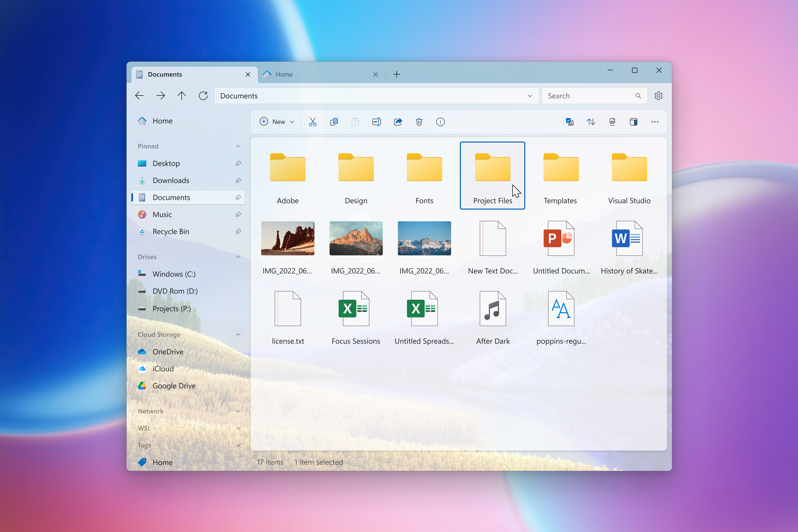Unpin Desktop from the Pinned section
This screenshot has width=798, height=532.
coord(238,164)
